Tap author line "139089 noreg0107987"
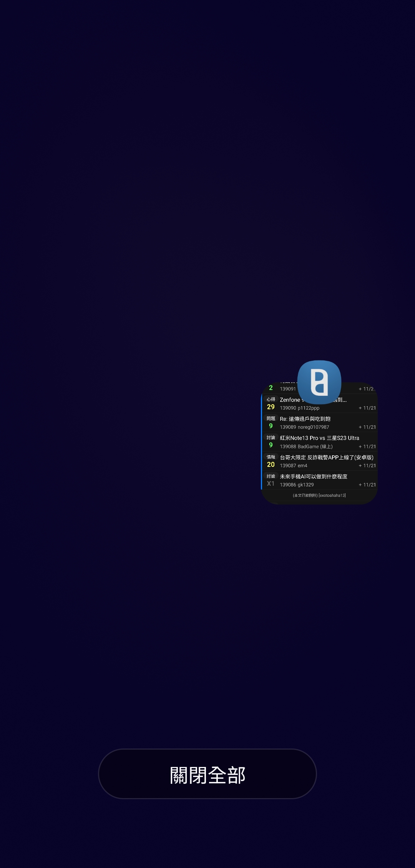 coord(304,427)
